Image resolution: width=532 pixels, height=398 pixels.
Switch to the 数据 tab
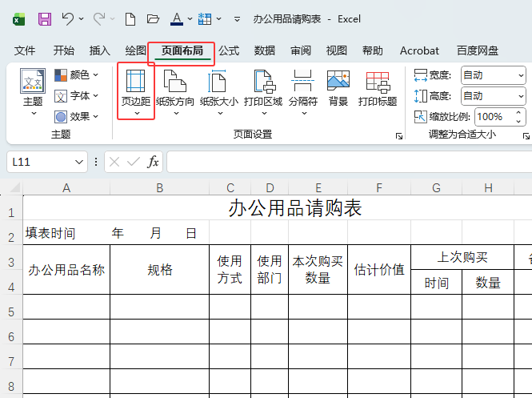click(265, 50)
